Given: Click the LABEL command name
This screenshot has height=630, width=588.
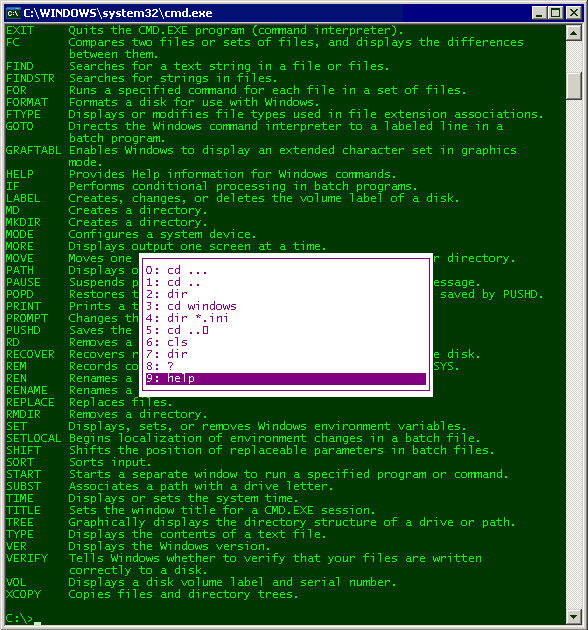Looking at the screenshot, I should [x=23, y=198].
